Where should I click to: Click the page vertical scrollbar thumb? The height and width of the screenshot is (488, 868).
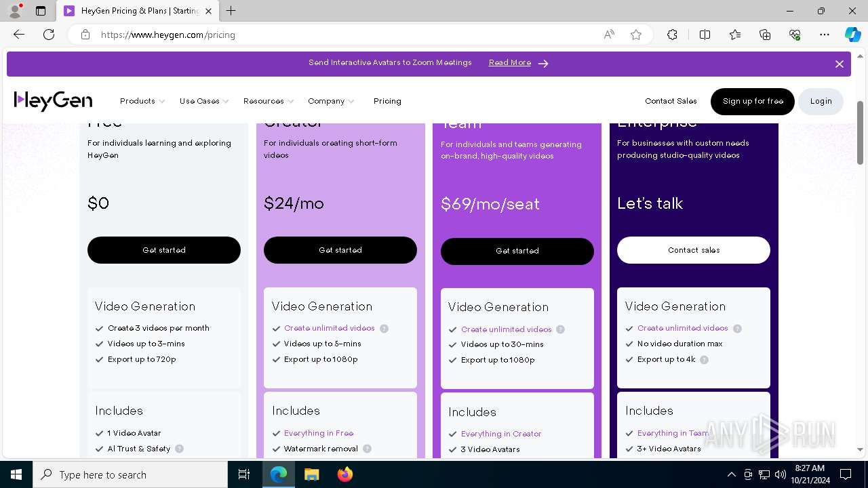(x=861, y=133)
